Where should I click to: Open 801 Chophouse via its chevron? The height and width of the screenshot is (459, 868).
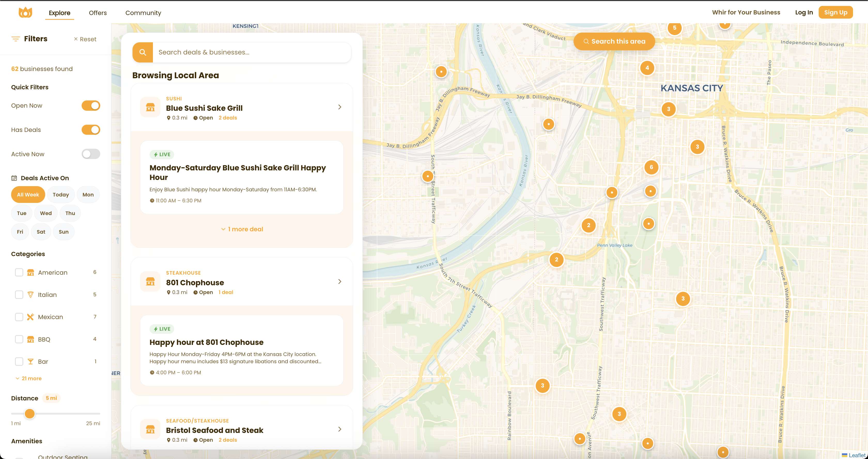tap(340, 282)
